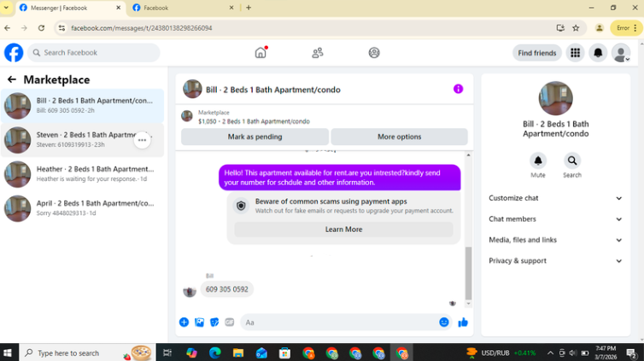Image resolution: width=644 pixels, height=361 pixels.
Task: Open USD/RUB taskbar widget
Action: pos(501,352)
